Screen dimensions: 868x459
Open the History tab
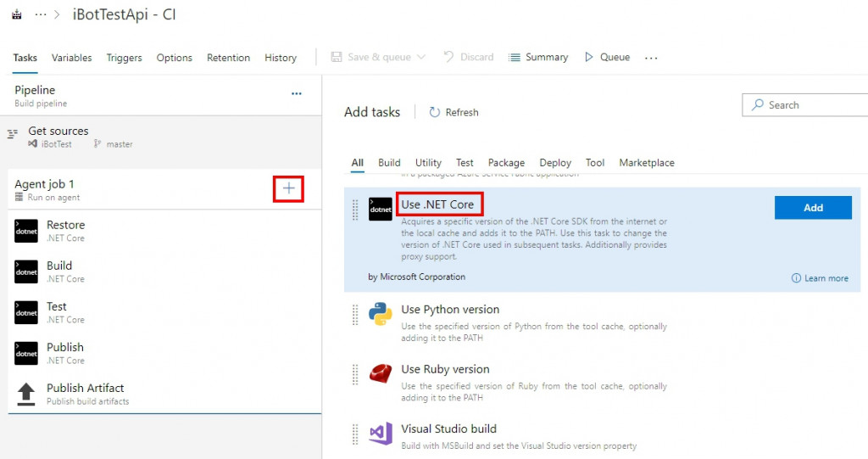pos(280,58)
